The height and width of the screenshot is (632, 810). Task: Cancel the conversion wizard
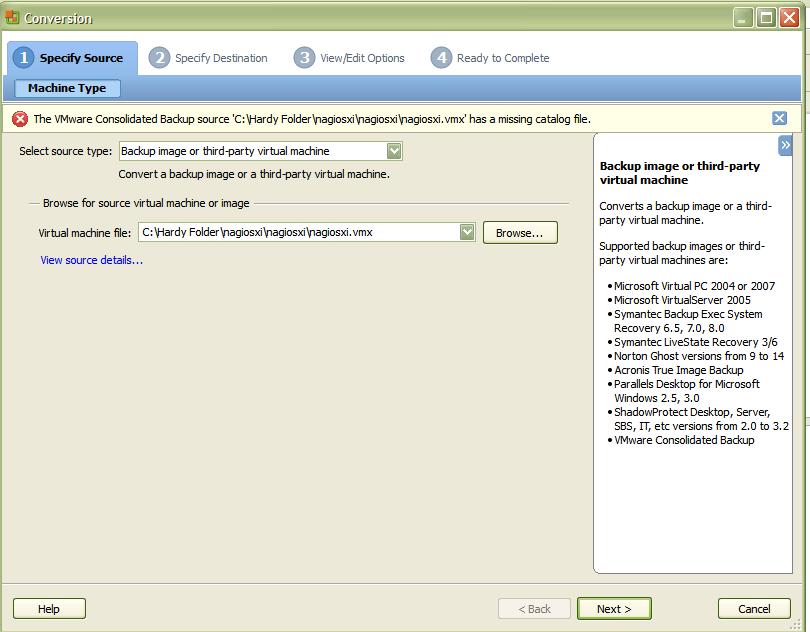point(754,608)
